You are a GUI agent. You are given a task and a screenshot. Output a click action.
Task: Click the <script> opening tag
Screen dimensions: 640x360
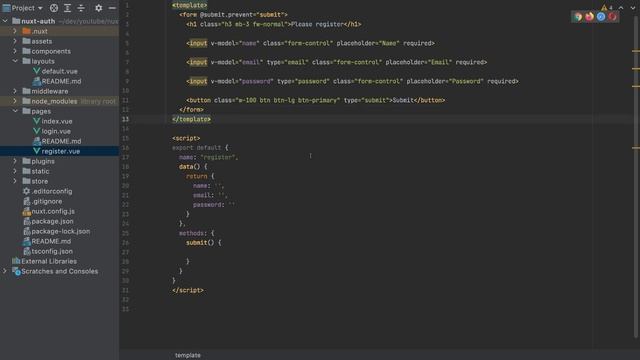186,138
